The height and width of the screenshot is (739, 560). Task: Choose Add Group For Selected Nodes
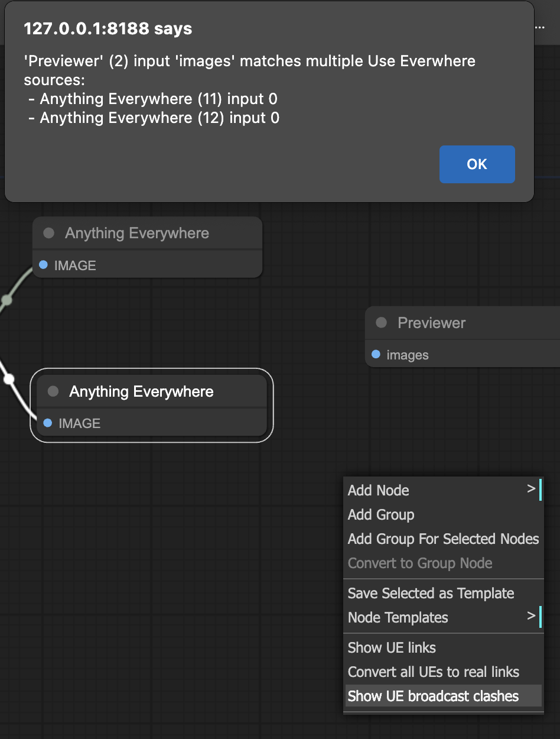(444, 539)
